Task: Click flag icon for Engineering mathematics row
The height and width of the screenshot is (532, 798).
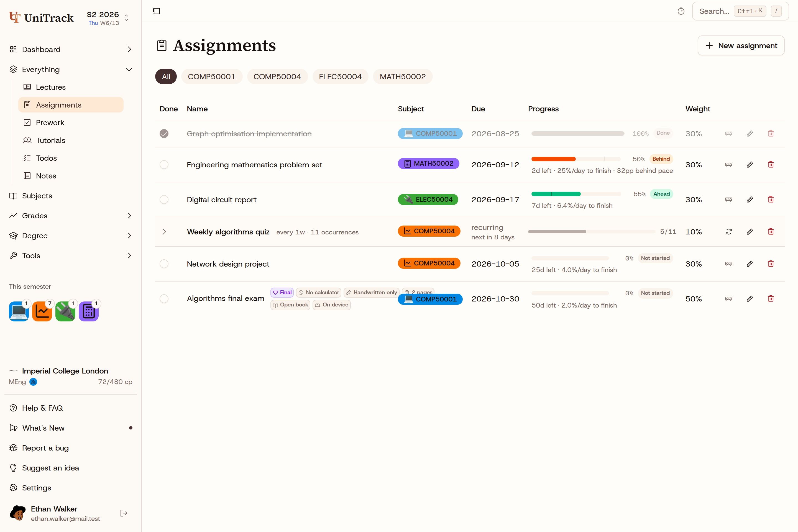Action: (x=728, y=165)
